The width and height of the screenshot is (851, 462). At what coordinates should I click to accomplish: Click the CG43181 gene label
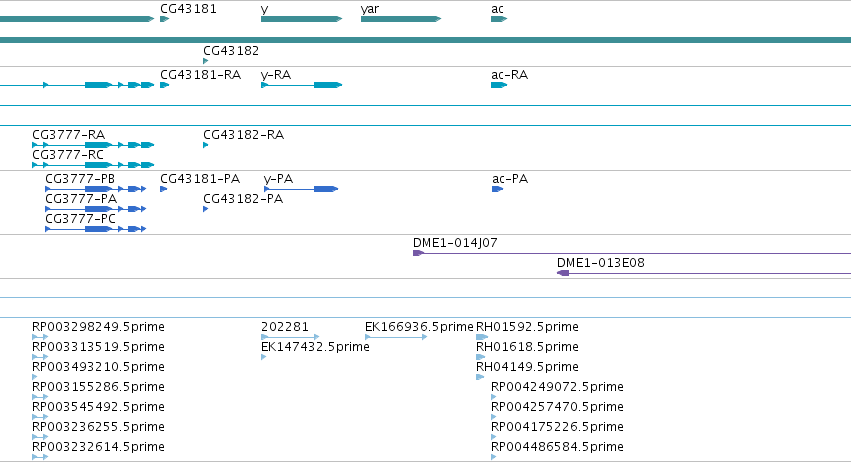point(188,9)
